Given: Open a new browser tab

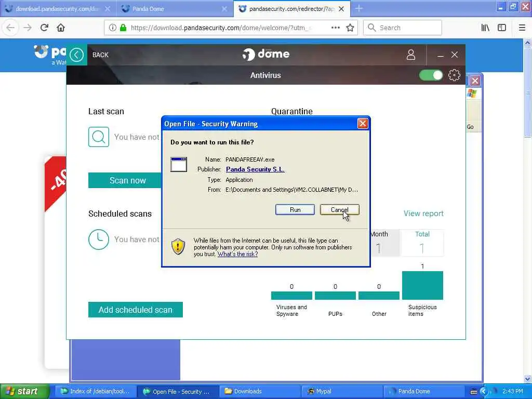Looking at the screenshot, I should (x=359, y=8).
